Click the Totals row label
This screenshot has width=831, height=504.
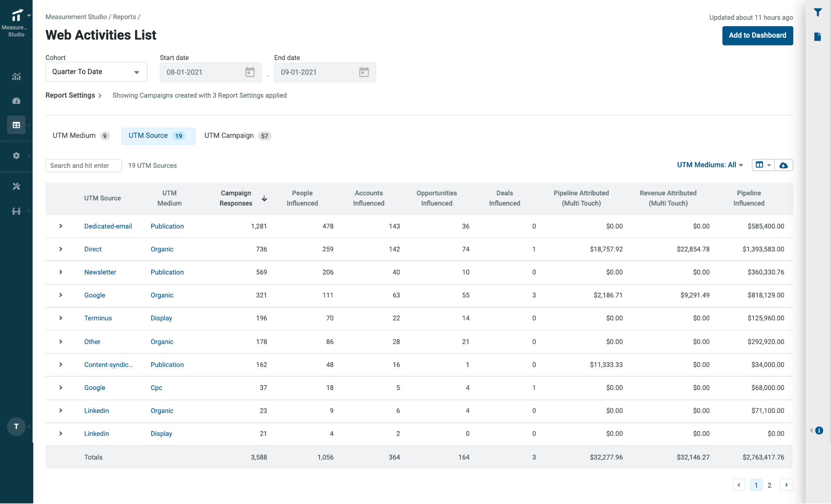93,457
